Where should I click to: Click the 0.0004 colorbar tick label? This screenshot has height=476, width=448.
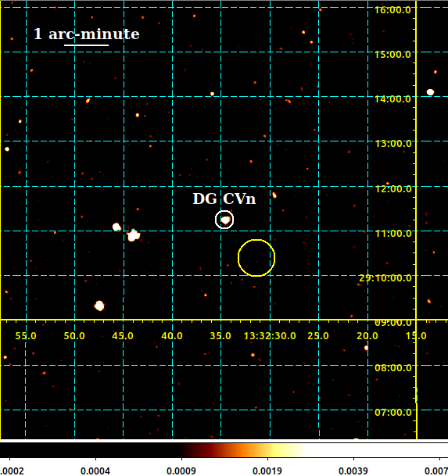pyautogui.click(x=95, y=471)
